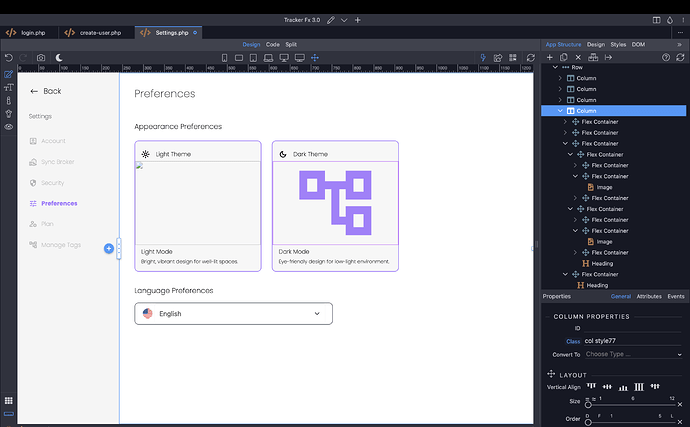690x427 pixels.
Task: Click the pencil icon beside Tracker Fx 3.0
Action: click(330, 20)
